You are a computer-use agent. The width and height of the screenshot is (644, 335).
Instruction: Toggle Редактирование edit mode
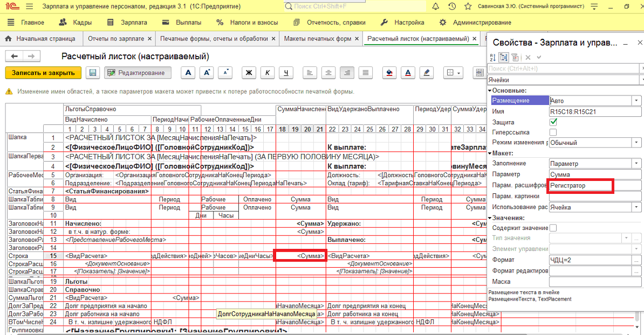pos(137,73)
